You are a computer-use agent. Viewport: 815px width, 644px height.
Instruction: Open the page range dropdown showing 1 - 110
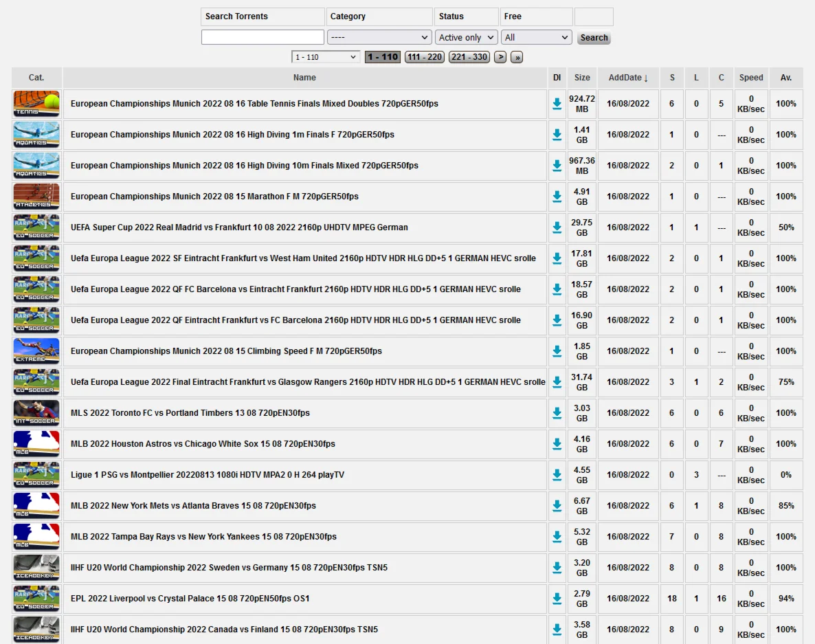(x=326, y=57)
